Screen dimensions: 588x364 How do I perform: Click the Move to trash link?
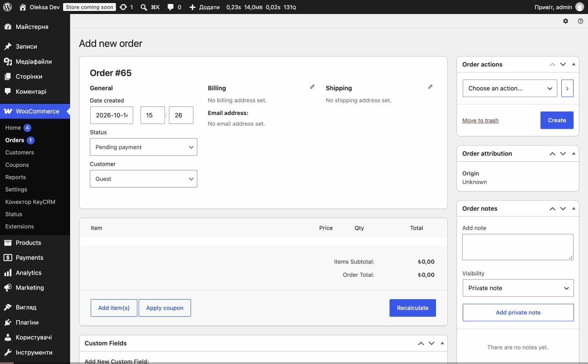click(480, 120)
